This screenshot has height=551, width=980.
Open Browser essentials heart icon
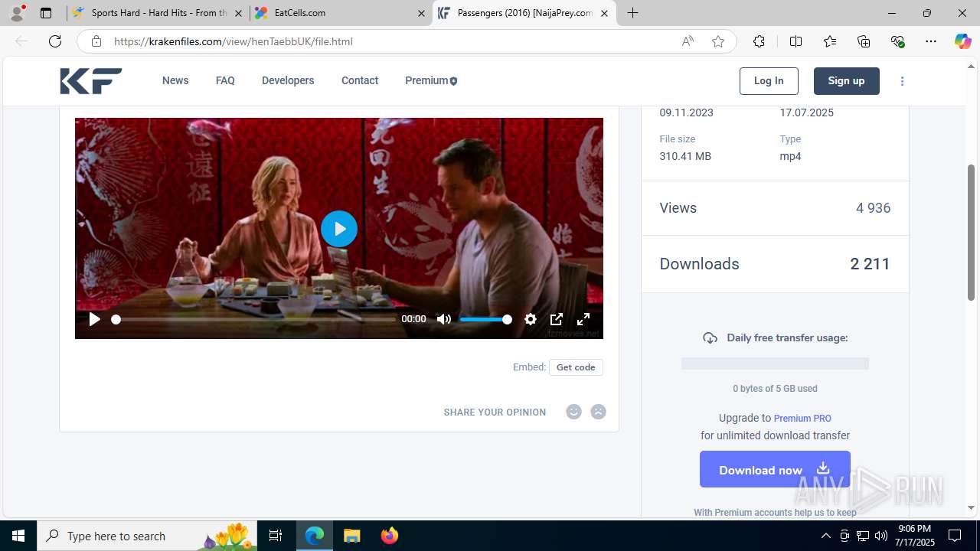pyautogui.click(x=897, y=41)
